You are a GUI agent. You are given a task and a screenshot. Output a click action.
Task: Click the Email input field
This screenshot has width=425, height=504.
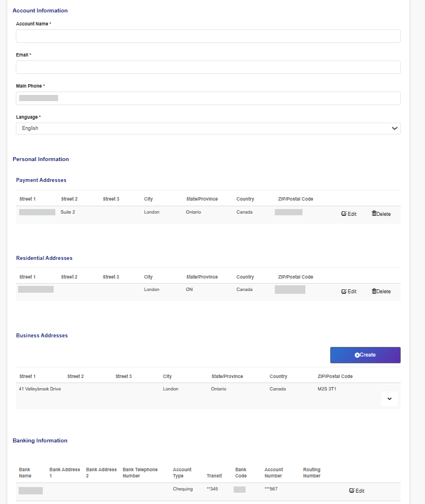click(208, 67)
